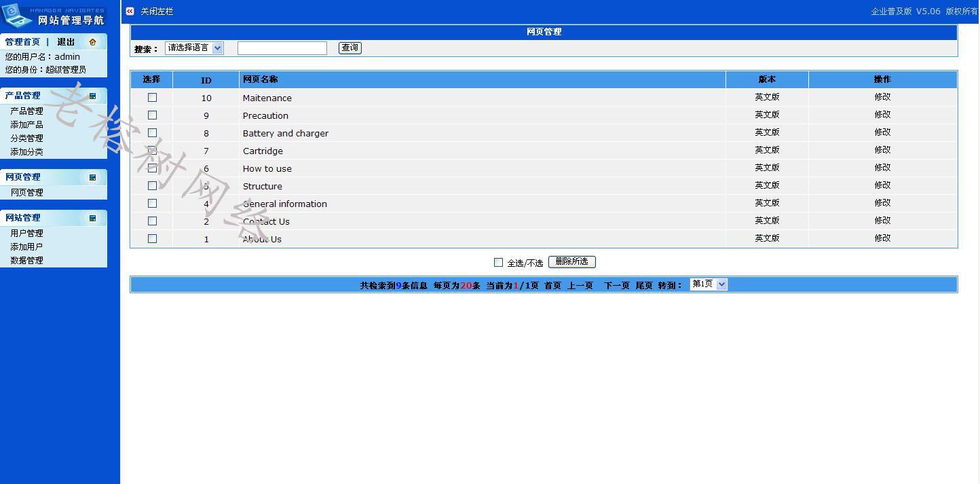Screen dimensions: 980x484
Task: Click the ID column header
Action: (206, 81)
